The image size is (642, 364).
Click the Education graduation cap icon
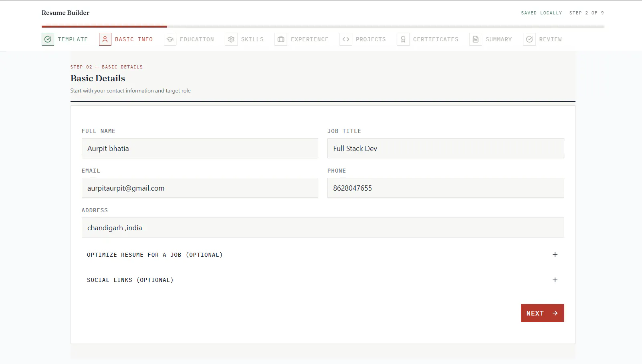pos(170,39)
